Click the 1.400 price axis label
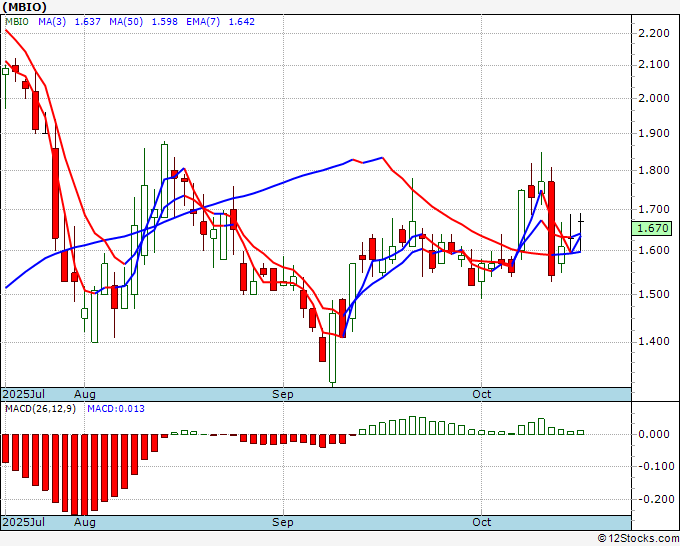 [x=654, y=342]
